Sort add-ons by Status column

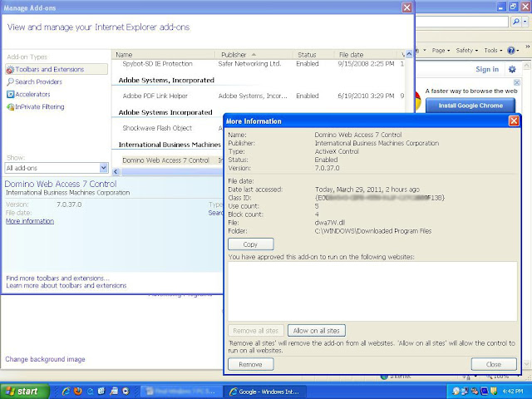click(314, 55)
